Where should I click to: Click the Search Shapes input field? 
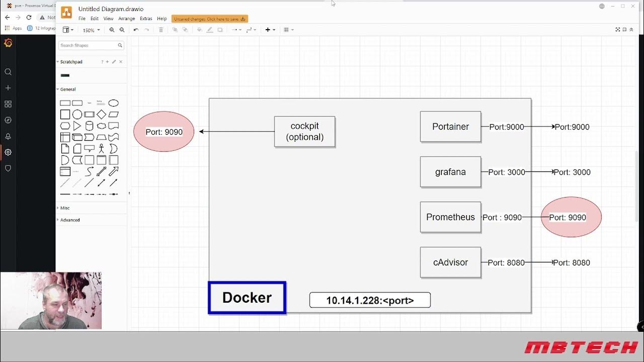[x=91, y=45]
